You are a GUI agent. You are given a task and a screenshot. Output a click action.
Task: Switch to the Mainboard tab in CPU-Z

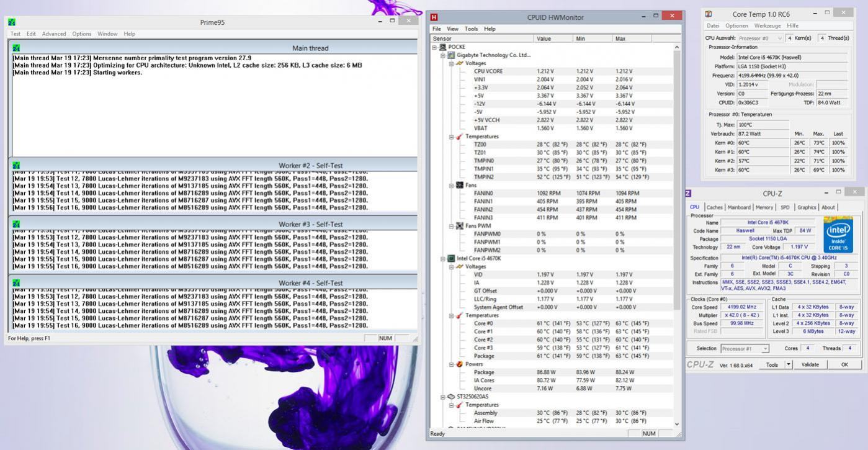click(x=739, y=207)
